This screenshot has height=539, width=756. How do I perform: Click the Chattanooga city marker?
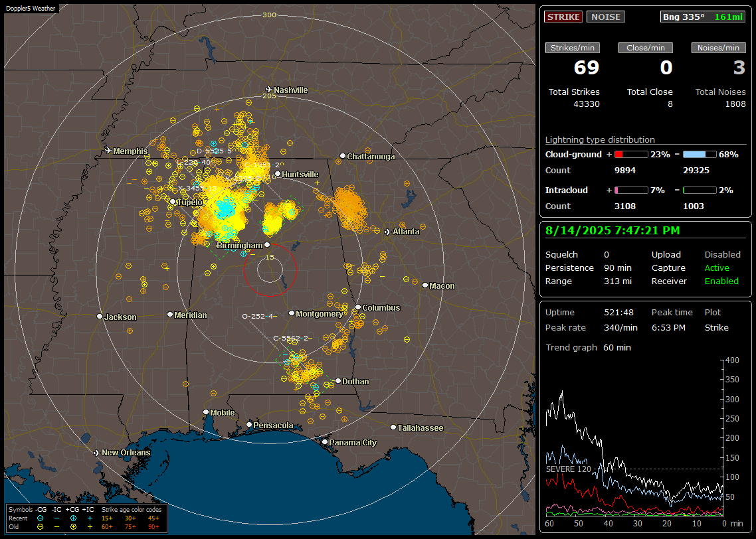coord(343,156)
